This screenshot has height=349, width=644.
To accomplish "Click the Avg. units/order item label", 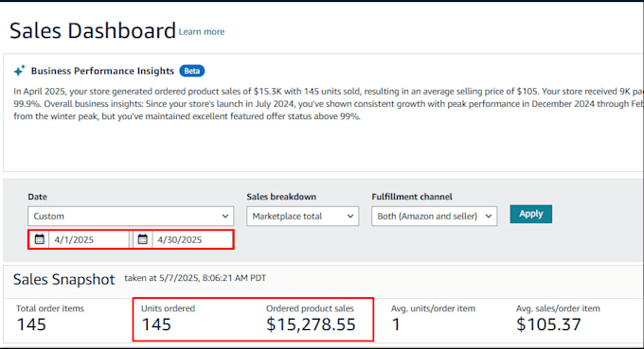I will 434,308.
